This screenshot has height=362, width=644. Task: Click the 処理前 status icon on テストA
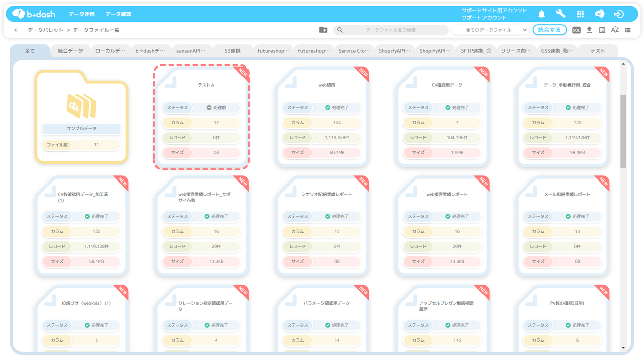pos(209,107)
